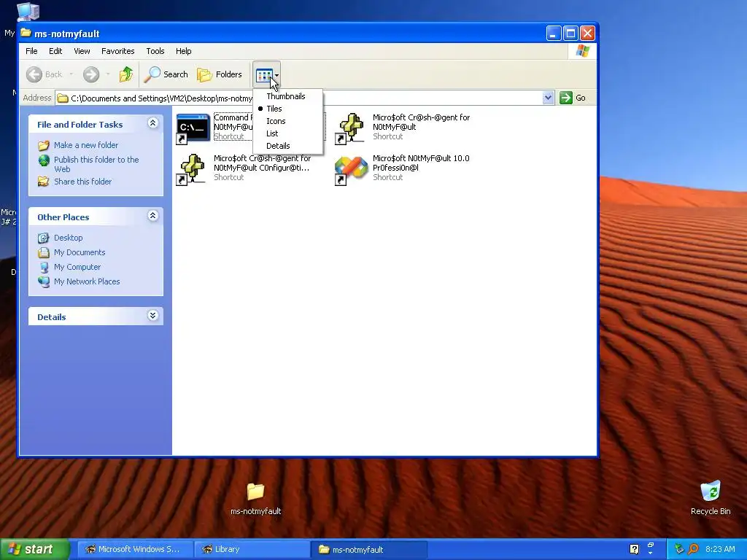Screen dimensions: 747x560
Task: Switch to Microsoft Windows S... taskbar window
Action: [136, 549]
